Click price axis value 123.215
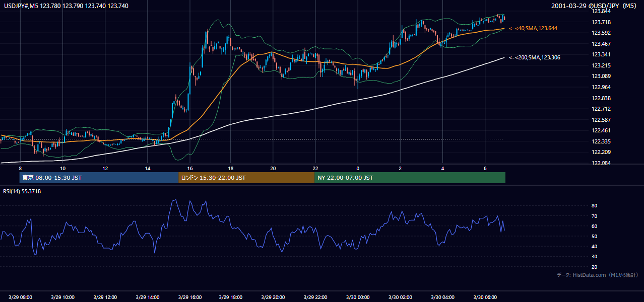Viewport: 644px width, 302px height. coord(602,65)
